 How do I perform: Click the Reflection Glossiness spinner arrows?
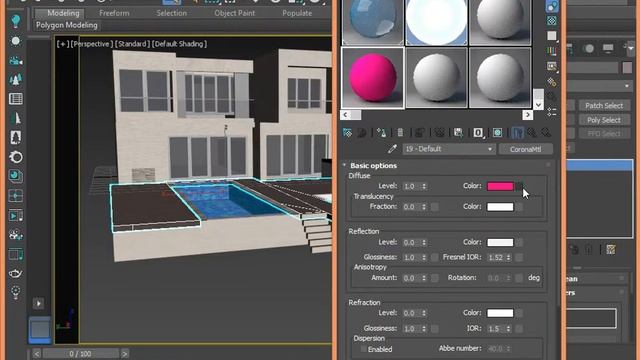coord(424,258)
